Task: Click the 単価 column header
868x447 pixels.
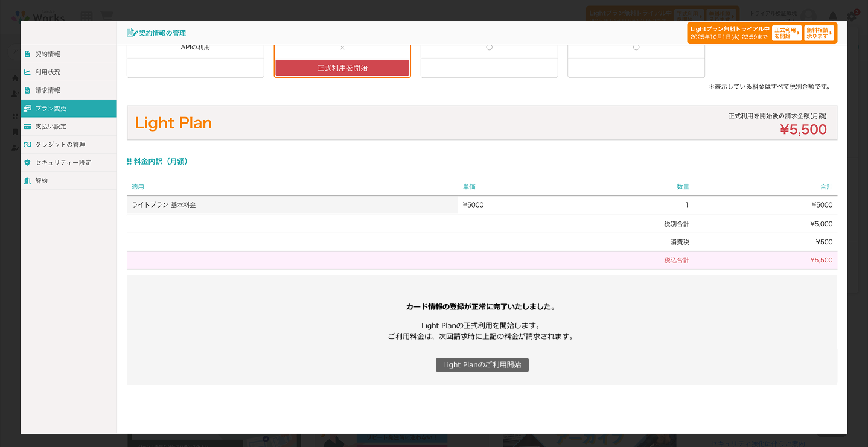Action: tap(469, 187)
